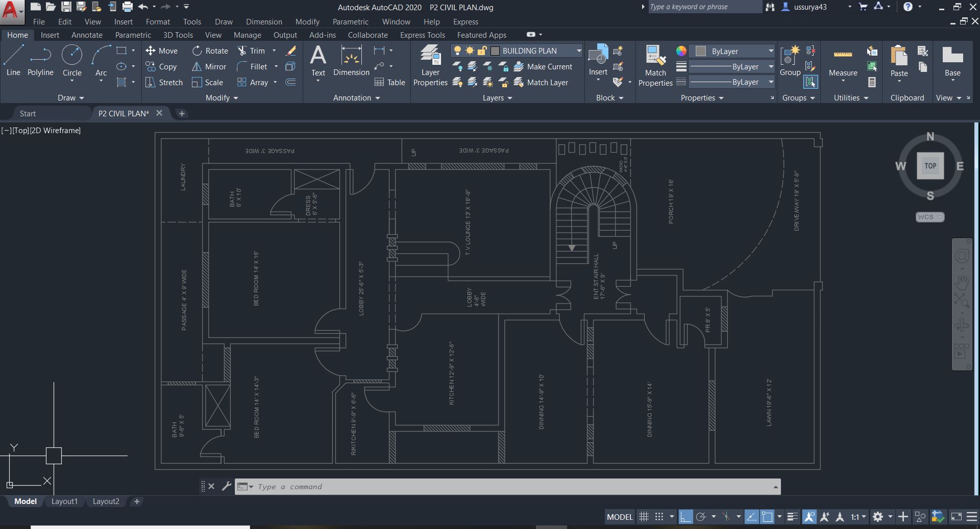Click Make Current layer tool
Viewport: 980px width, 529px height.
pos(543,66)
